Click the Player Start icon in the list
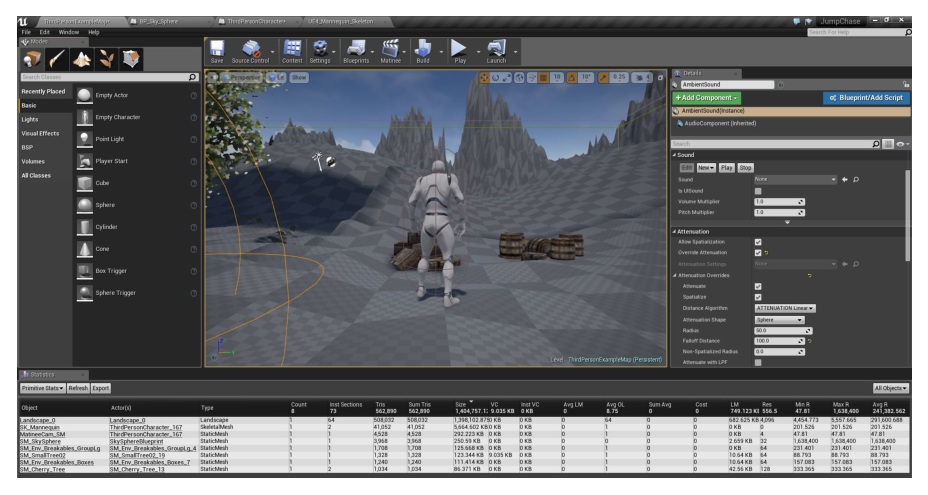 (85, 161)
